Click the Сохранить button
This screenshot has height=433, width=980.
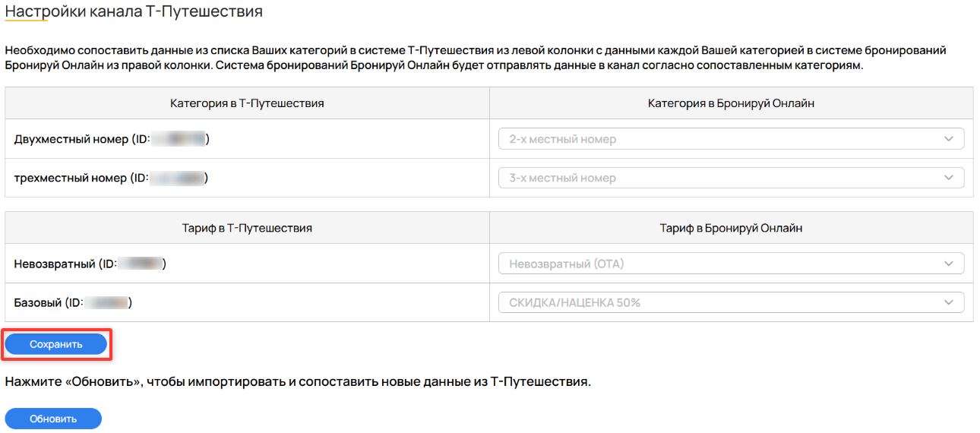tap(55, 344)
